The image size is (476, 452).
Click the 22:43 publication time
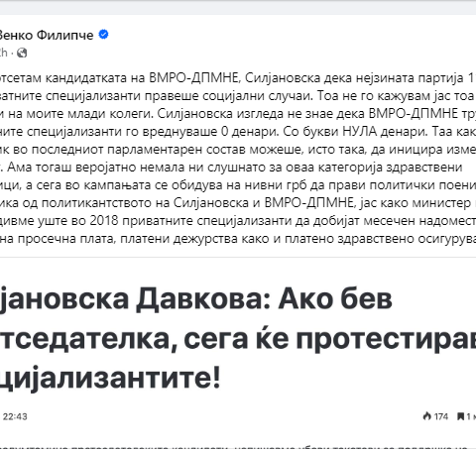point(15,416)
